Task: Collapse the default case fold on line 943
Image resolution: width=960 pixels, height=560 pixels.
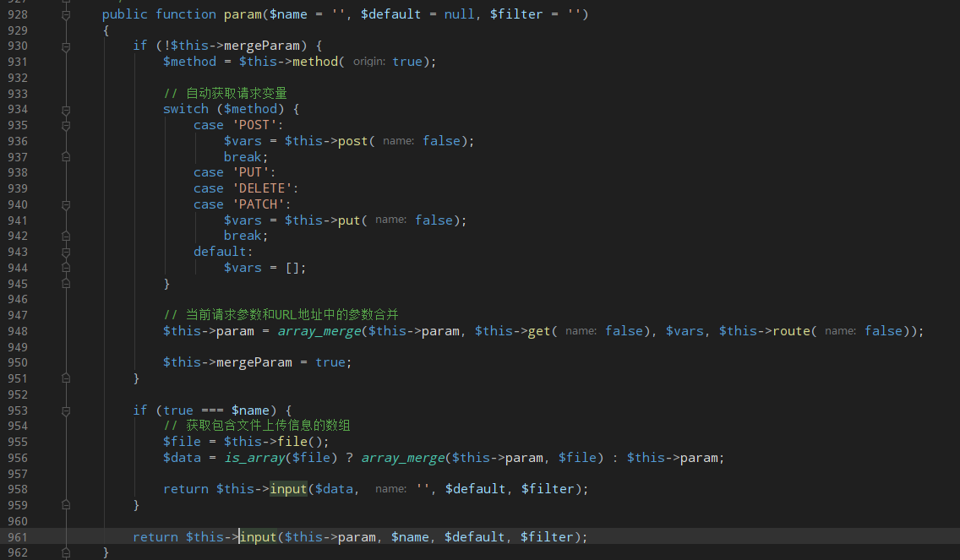Action: 66,253
